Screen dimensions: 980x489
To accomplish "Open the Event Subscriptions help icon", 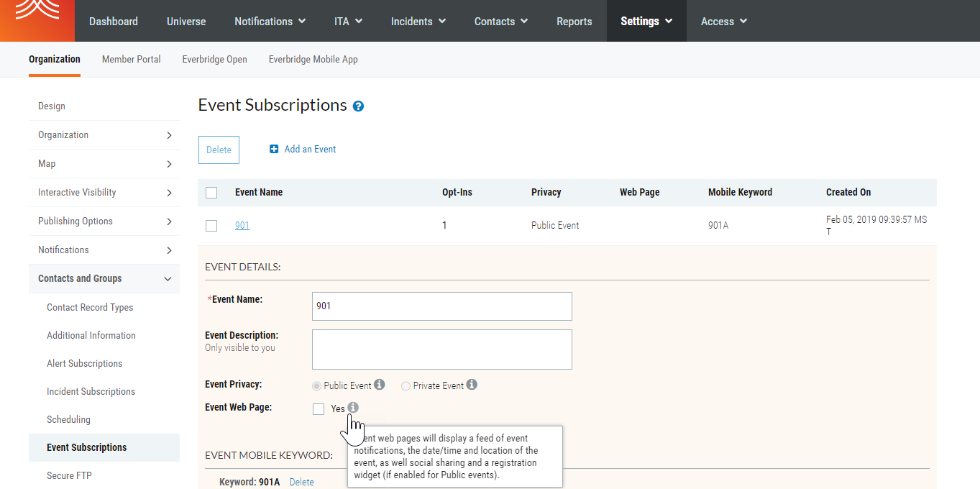I will point(358,106).
